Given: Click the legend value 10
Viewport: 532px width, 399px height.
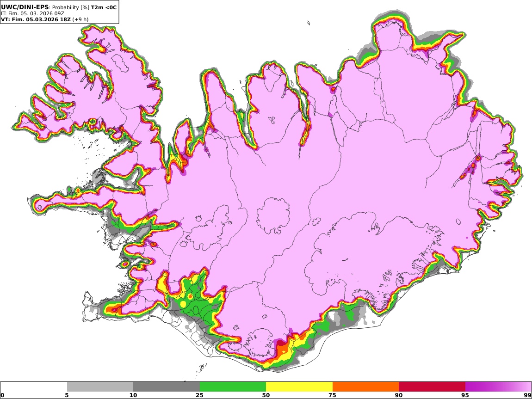Looking at the screenshot, I should pos(133,395).
